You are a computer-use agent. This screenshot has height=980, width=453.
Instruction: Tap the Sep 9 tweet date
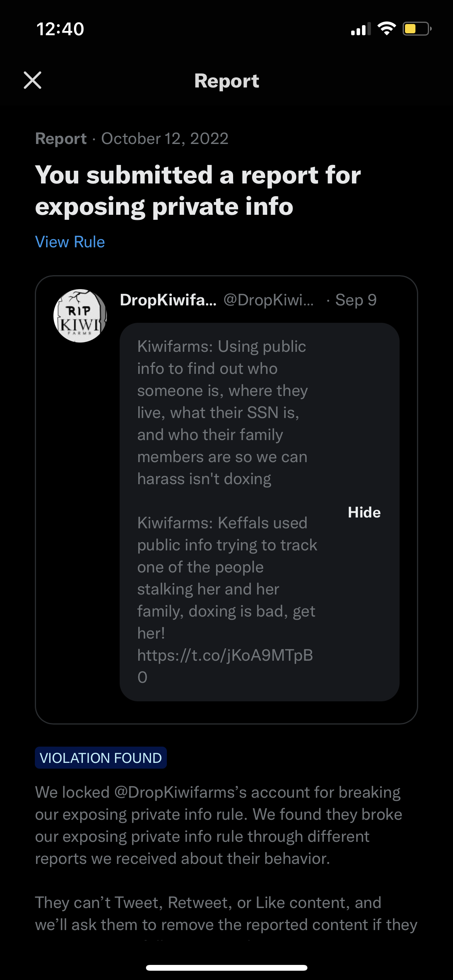(x=356, y=300)
